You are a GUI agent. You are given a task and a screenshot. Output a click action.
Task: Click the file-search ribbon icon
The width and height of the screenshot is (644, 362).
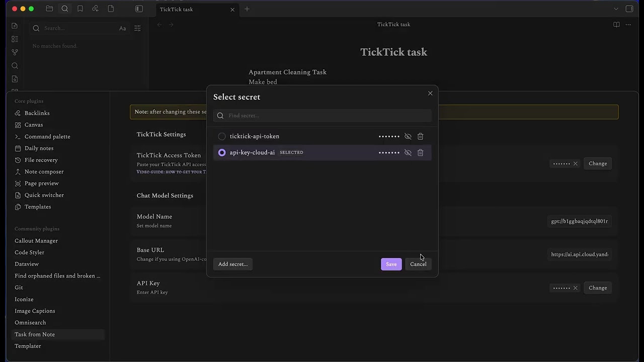pos(15,79)
